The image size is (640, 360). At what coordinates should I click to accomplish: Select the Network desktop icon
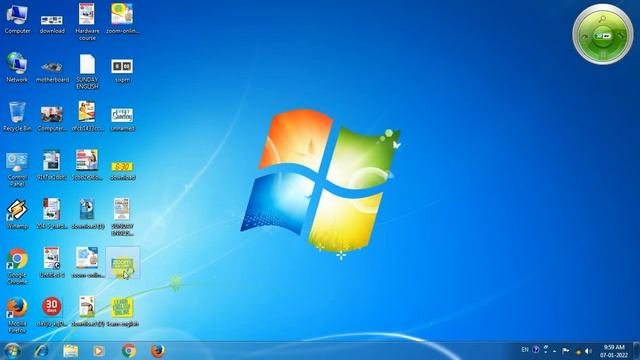coord(17,68)
